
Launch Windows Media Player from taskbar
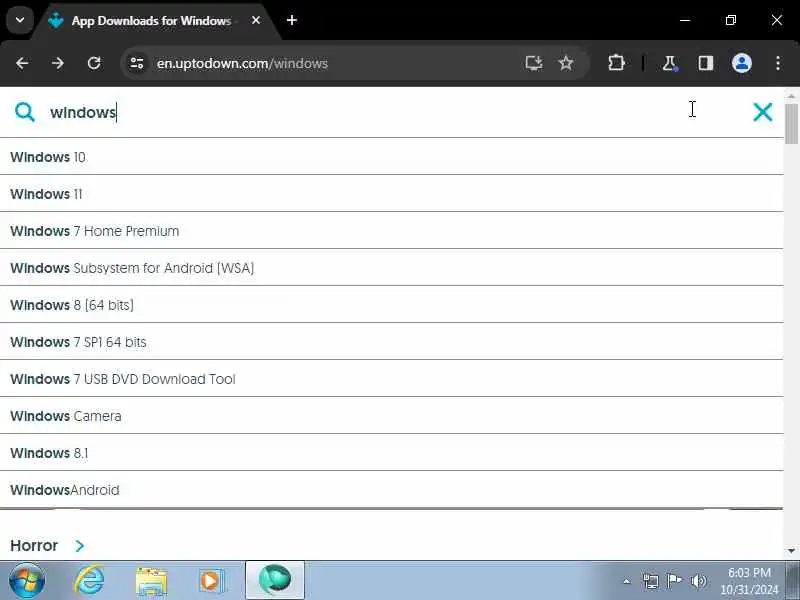click(x=211, y=581)
